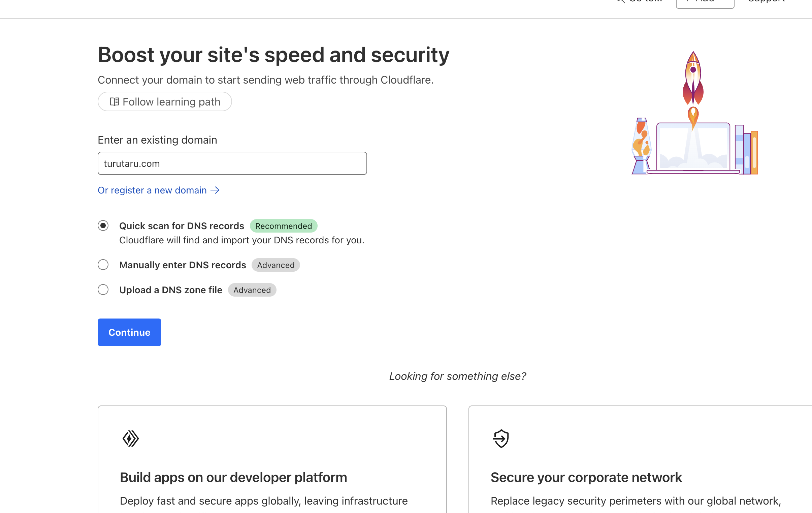This screenshot has width=812, height=513.
Task: Click the rocket launch illustration
Action: click(695, 113)
